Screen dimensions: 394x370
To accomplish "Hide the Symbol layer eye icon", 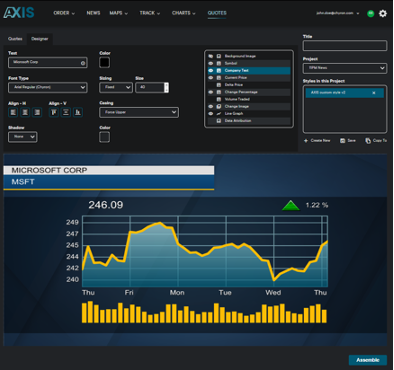I will (x=211, y=63).
